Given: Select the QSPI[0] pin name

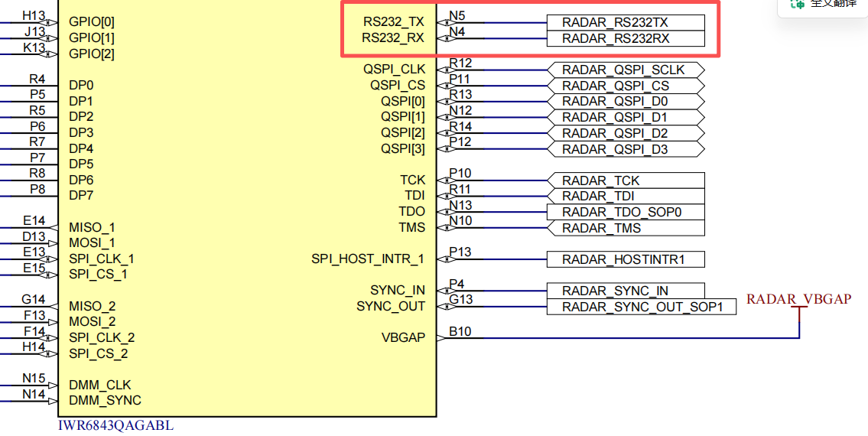Looking at the screenshot, I should point(403,102).
